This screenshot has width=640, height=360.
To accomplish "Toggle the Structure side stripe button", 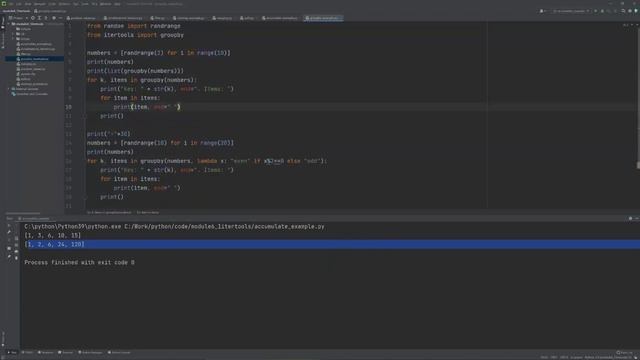I will [2, 41].
